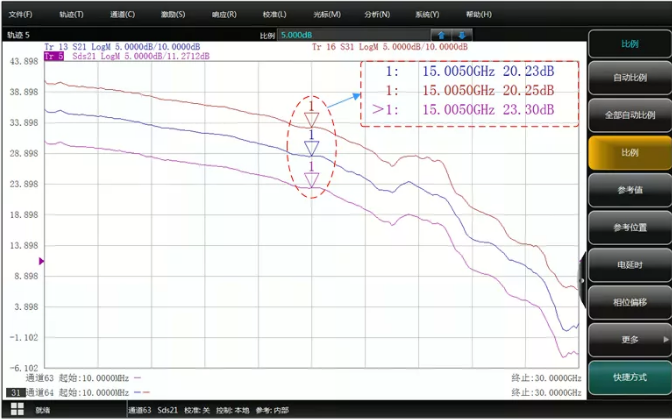Click channel 64's 终止:30.0000GHz label
Image resolution: width=672 pixels, height=419 pixels.
[546, 392]
